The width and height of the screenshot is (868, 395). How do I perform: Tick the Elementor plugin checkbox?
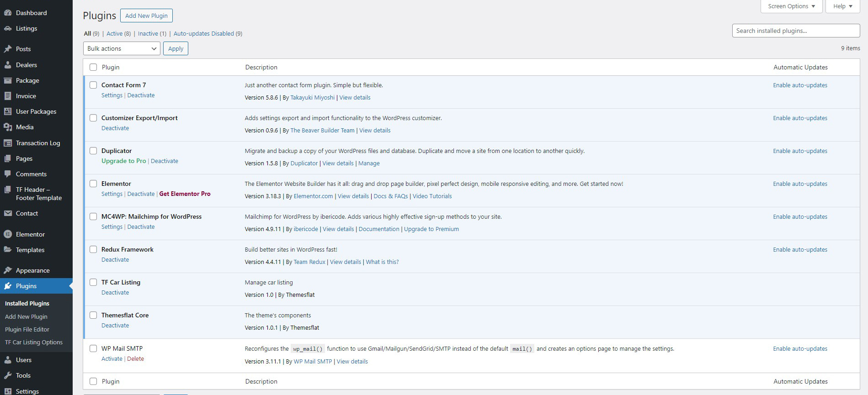click(93, 184)
